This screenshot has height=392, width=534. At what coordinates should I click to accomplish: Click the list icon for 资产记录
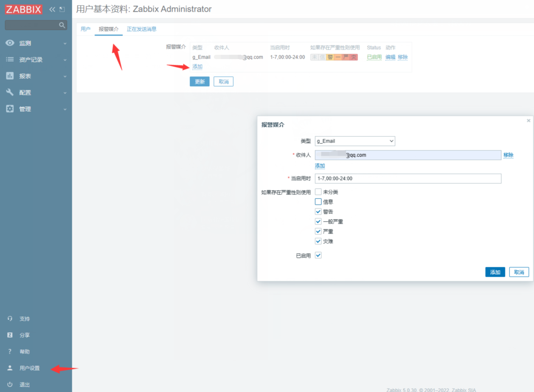(10, 59)
